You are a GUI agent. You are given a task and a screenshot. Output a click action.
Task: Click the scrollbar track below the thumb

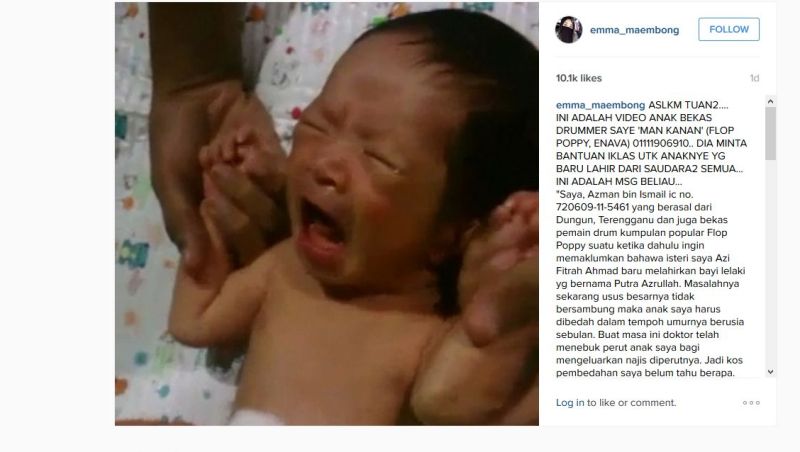click(770, 263)
